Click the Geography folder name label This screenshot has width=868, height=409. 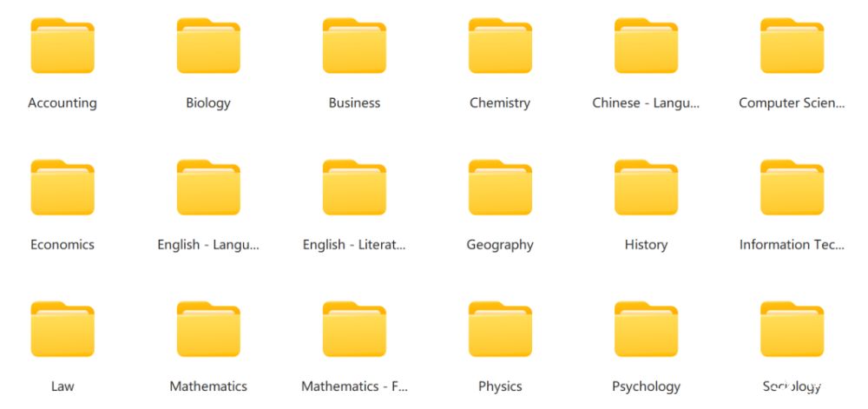[500, 245]
